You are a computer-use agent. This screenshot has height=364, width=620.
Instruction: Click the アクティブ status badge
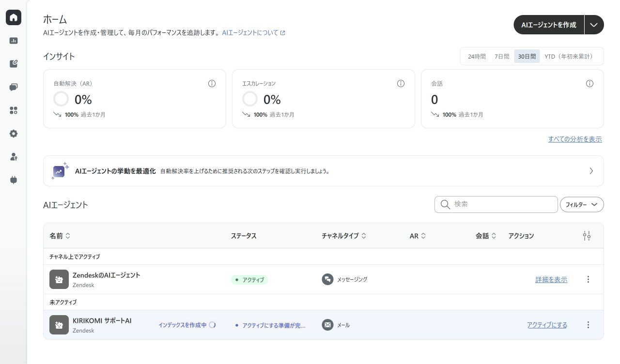coord(249,280)
